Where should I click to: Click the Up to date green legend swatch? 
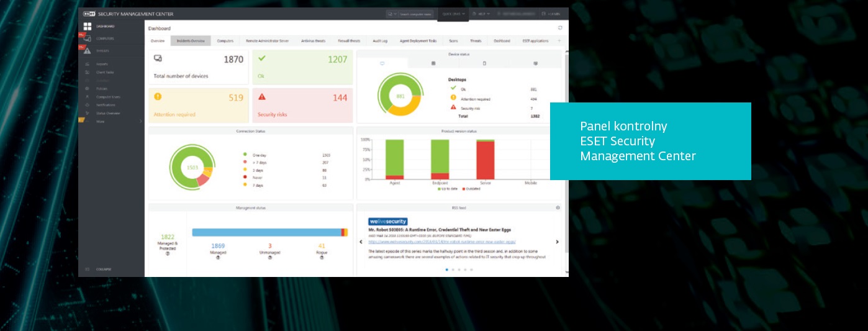tap(438, 189)
